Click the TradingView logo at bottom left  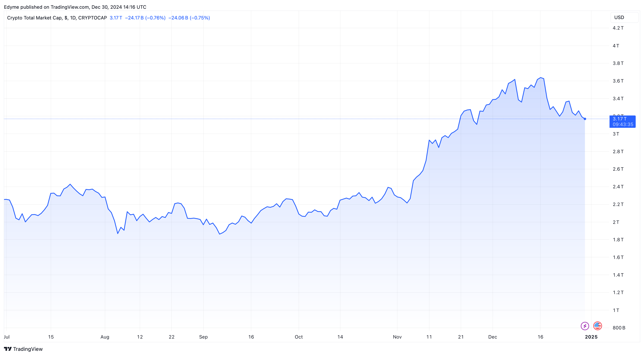click(x=23, y=349)
